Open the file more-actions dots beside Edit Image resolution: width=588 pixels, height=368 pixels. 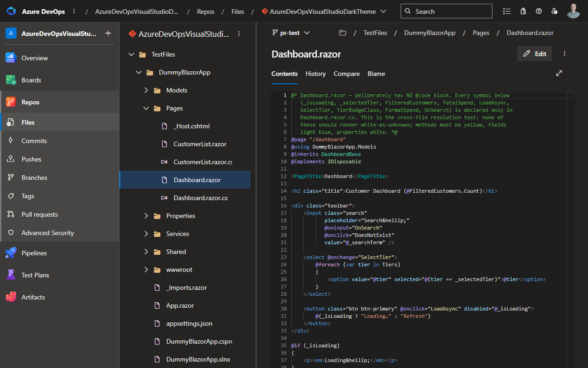565,54
